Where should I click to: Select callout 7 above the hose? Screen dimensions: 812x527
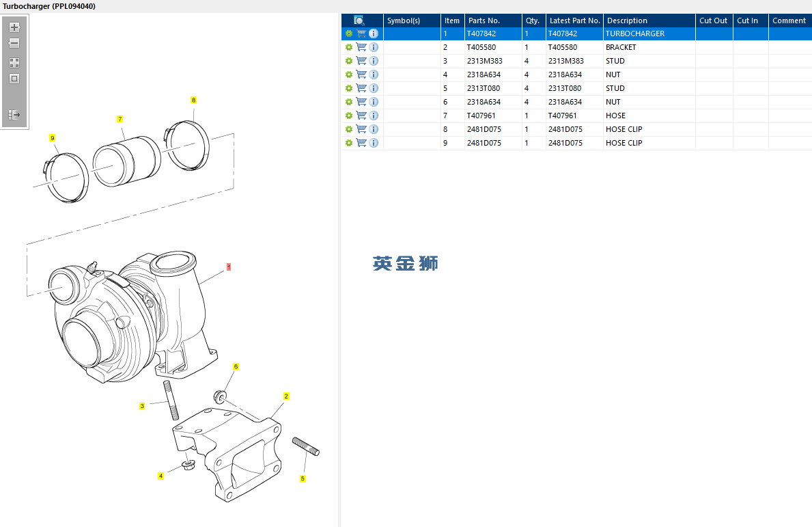pyautogui.click(x=120, y=119)
